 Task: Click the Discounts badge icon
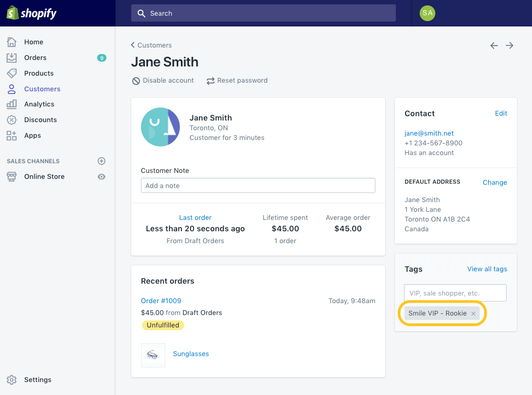[11, 120]
